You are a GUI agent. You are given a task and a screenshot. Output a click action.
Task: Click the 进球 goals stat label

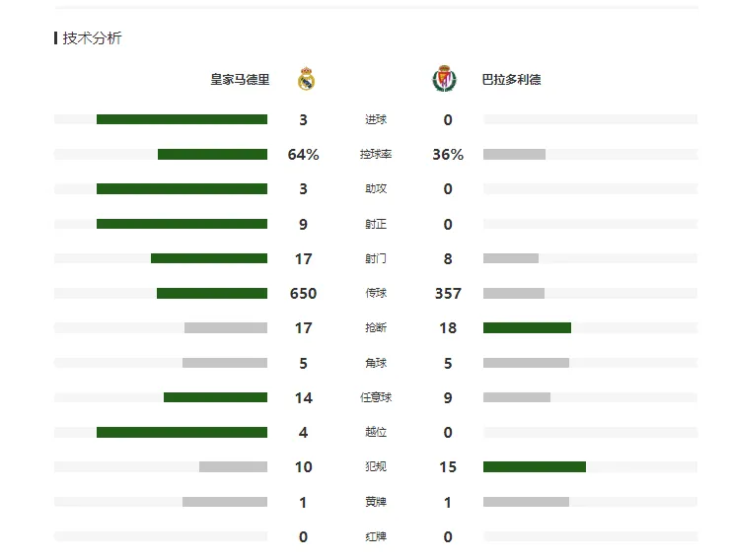pos(376,119)
